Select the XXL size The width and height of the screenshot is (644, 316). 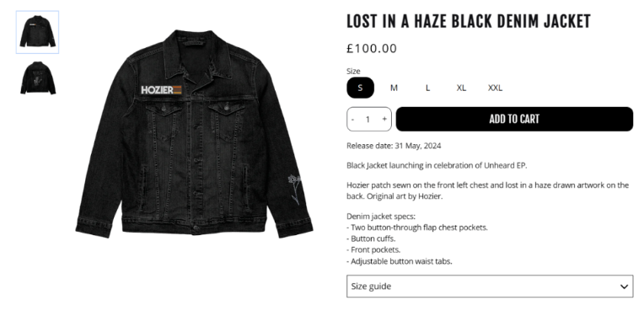pyautogui.click(x=495, y=88)
